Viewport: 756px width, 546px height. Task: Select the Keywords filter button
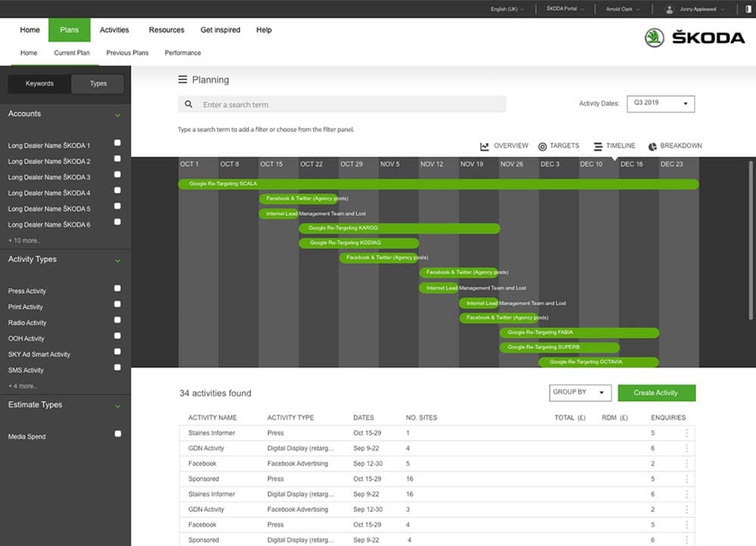coord(39,84)
